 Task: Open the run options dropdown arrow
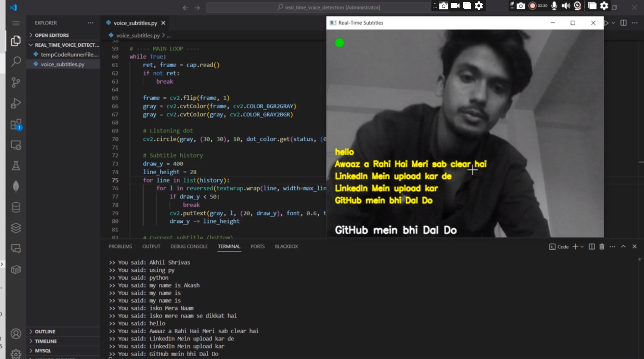coord(613,23)
